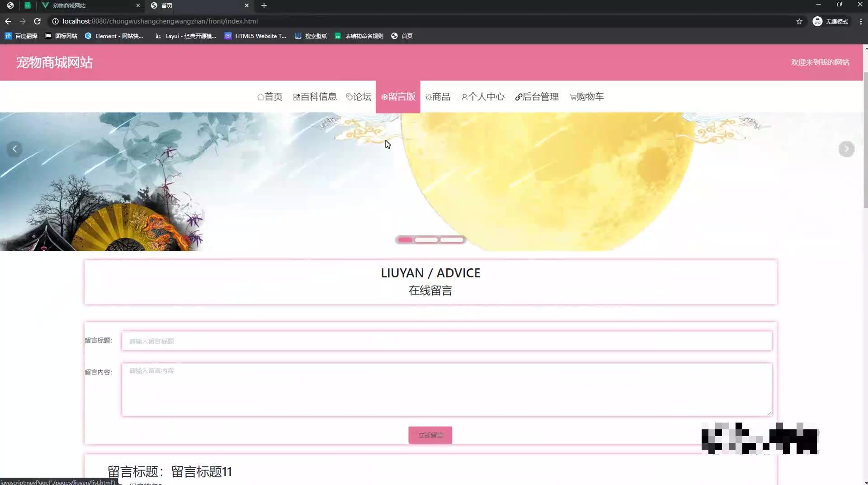
Task: Select the 留言版 navigation item
Action: [398, 97]
